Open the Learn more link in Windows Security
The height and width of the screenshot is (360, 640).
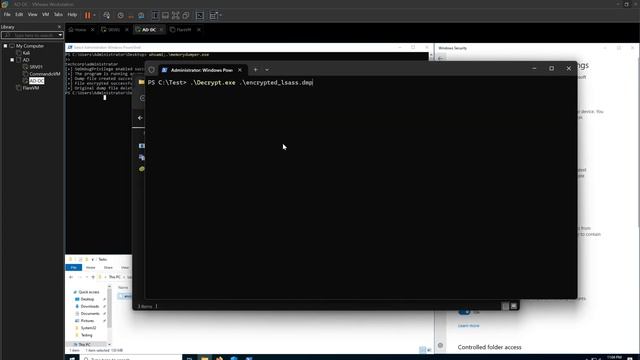(x=469, y=326)
